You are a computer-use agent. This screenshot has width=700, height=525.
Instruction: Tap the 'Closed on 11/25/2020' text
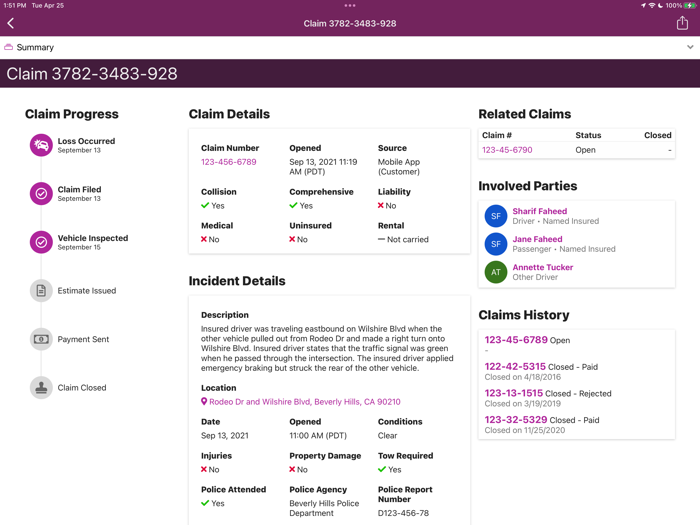click(x=525, y=430)
